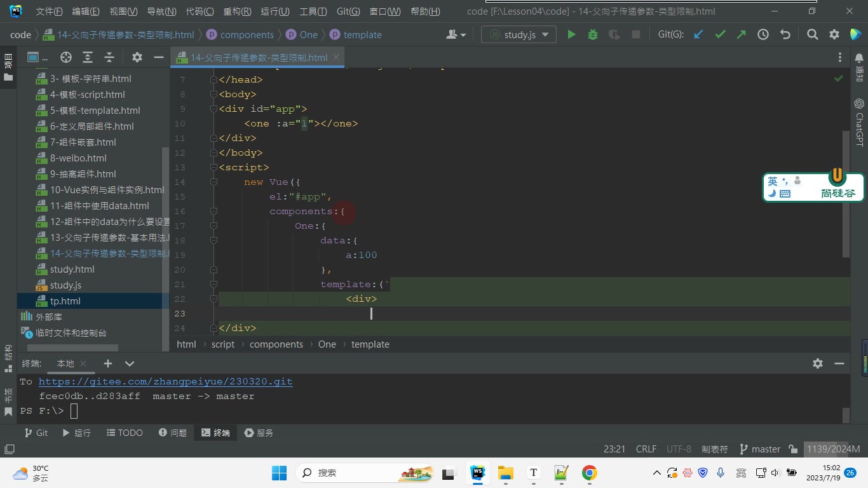The width and height of the screenshot is (868, 488).
Task: Open the study.js run configuration dropdown
Action: pos(519,35)
